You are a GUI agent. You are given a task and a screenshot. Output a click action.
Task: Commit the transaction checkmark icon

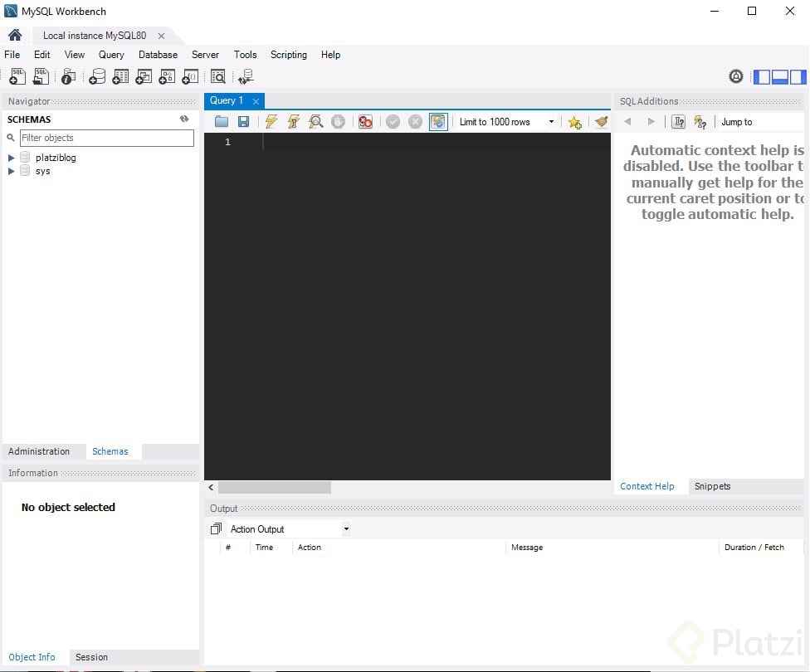[x=393, y=122]
